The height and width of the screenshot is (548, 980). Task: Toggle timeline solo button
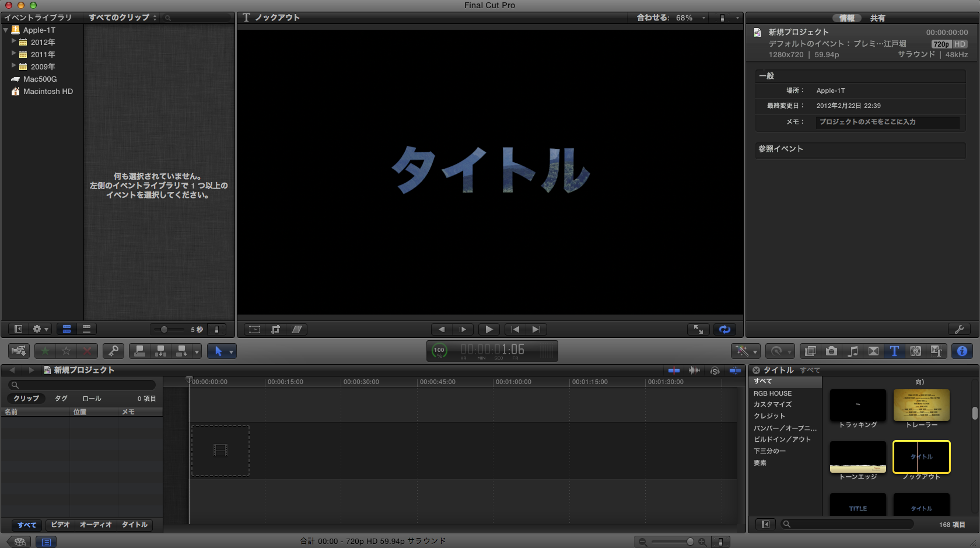pyautogui.click(x=715, y=370)
